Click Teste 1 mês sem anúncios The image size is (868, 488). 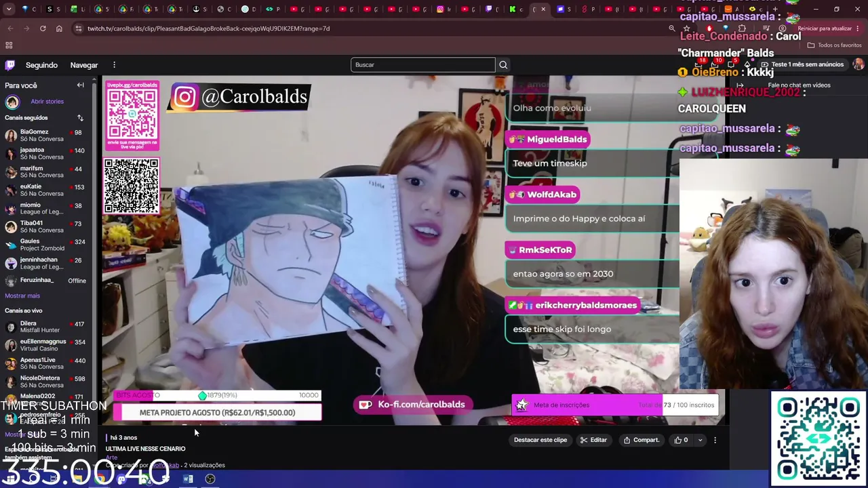[802, 64]
